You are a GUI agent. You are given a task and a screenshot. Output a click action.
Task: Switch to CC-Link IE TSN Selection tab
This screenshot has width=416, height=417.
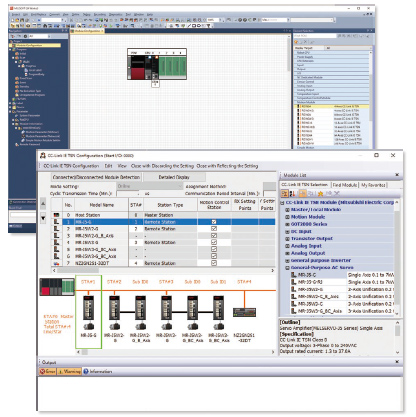coord(304,185)
